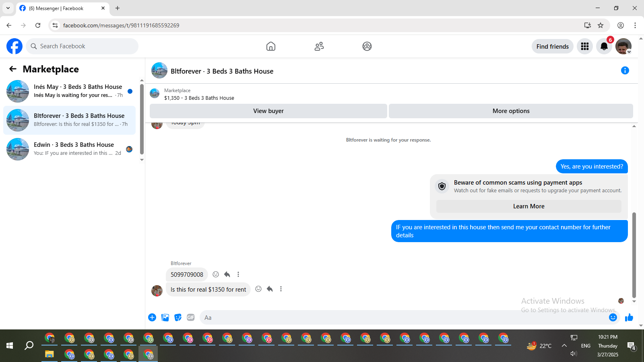This screenshot has width=644, height=362.
Task: Click Learn More on scam warning
Action: tap(528, 206)
